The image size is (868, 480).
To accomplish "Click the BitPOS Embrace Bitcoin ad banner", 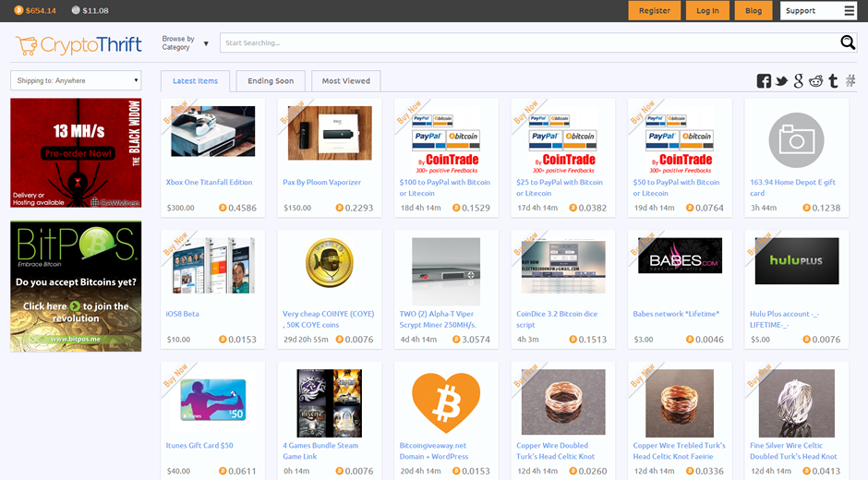I will coord(76,286).
